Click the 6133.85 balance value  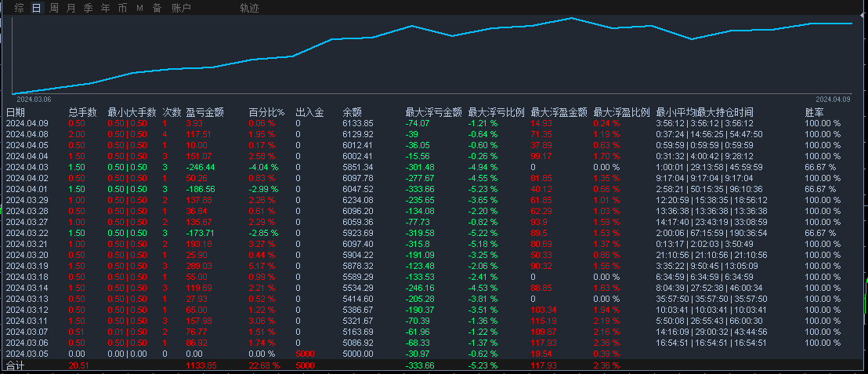pos(357,124)
